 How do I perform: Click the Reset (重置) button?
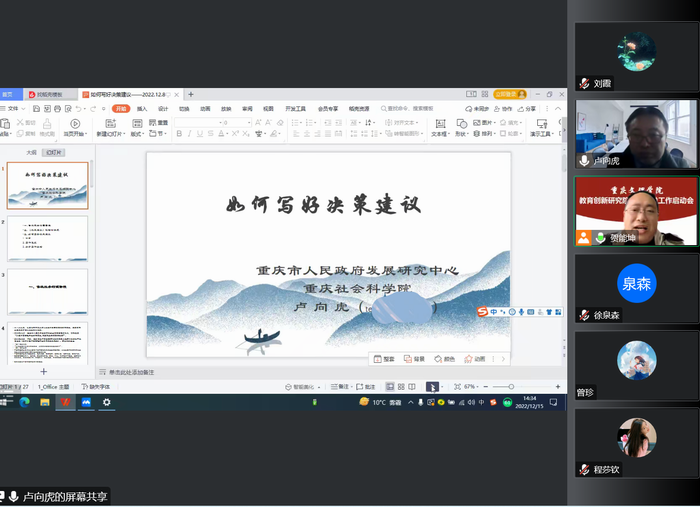pyautogui.click(x=158, y=122)
